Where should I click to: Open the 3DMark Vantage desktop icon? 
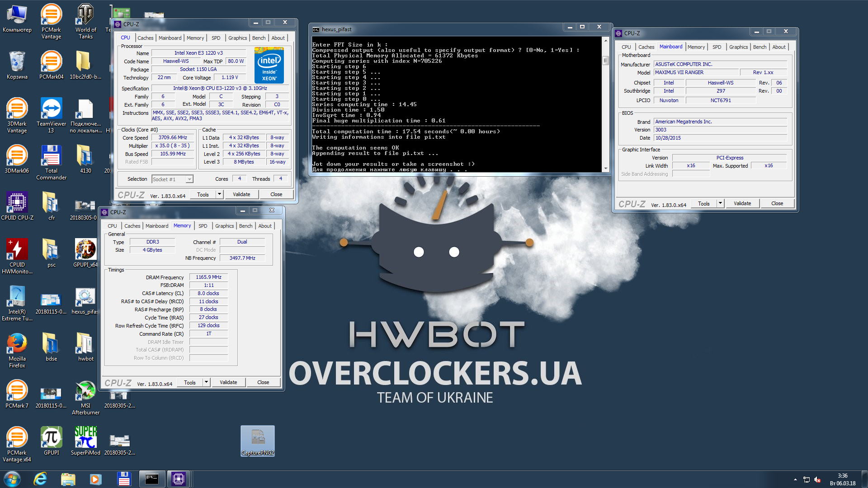pos(17,115)
